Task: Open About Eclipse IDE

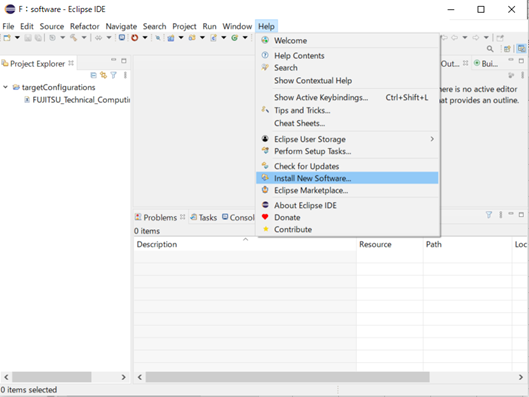Action: 347,205
